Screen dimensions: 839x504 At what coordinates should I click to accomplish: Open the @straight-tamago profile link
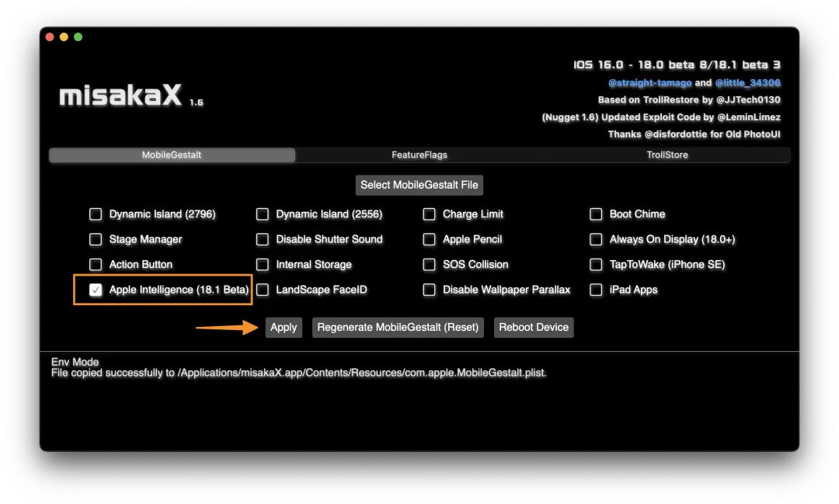[649, 83]
